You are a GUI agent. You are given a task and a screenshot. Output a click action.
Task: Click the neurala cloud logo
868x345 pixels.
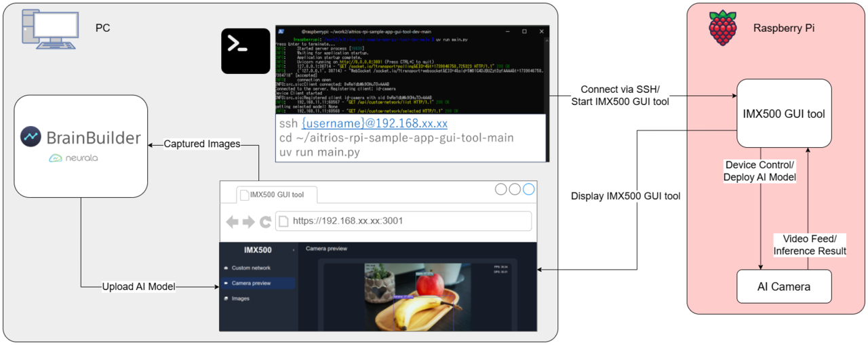56,158
